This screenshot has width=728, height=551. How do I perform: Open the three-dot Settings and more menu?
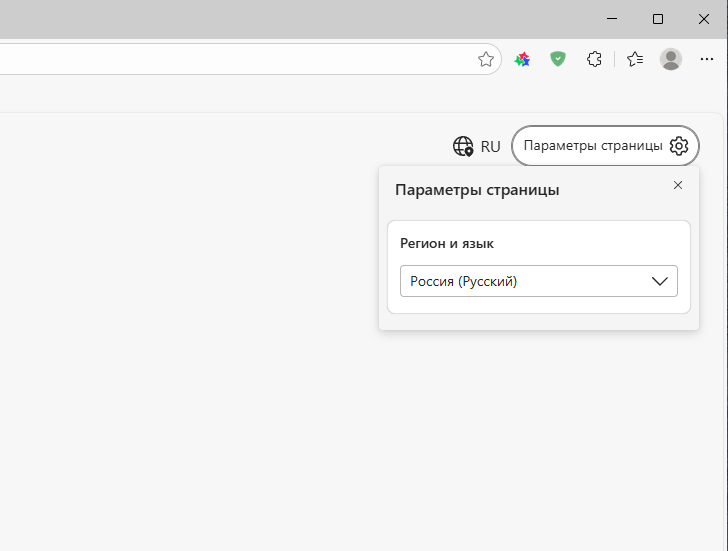click(x=707, y=59)
